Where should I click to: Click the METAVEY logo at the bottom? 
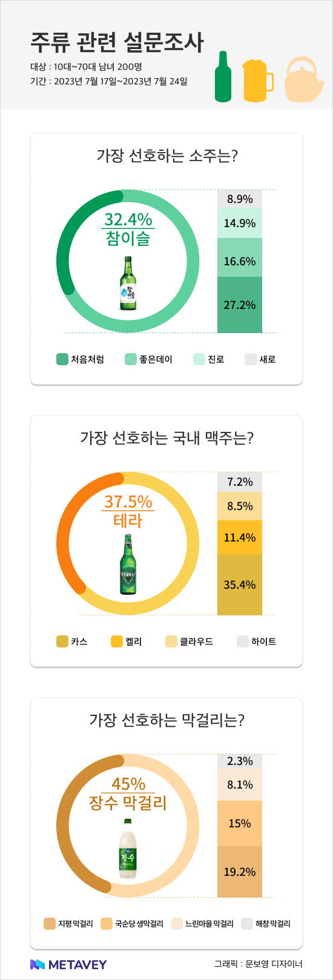(x=68, y=964)
